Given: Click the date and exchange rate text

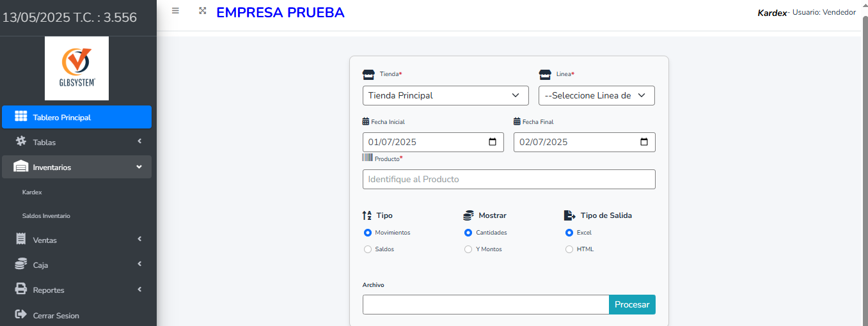Looking at the screenshot, I should point(70,17).
